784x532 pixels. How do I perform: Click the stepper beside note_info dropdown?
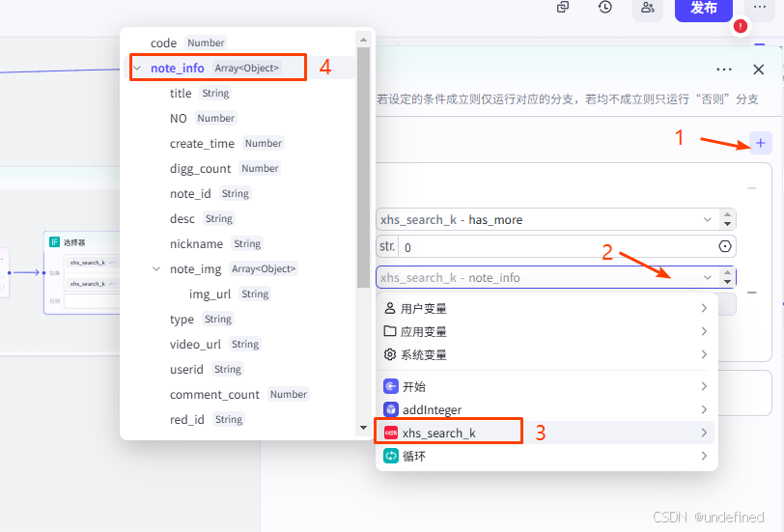click(x=727, y=277)
